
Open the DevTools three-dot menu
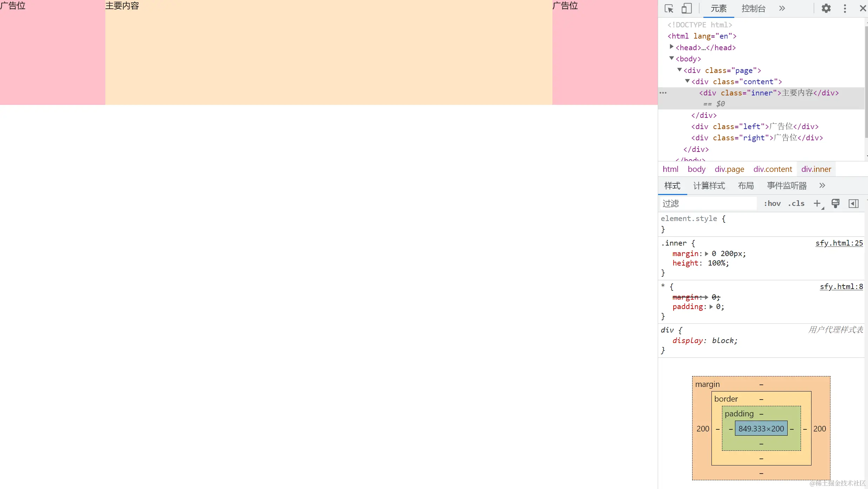coord(845,8)
